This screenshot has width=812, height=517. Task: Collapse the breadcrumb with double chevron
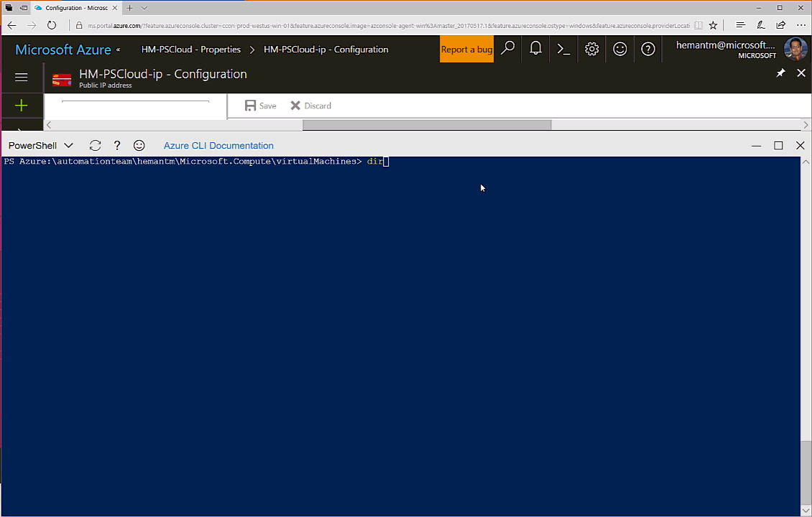pos(118,50)
